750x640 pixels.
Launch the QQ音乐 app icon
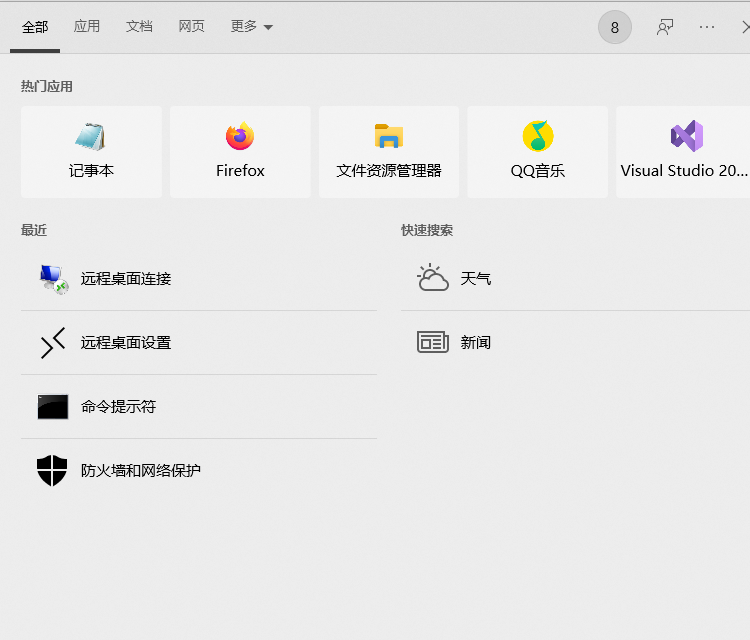tap(538, 136)
